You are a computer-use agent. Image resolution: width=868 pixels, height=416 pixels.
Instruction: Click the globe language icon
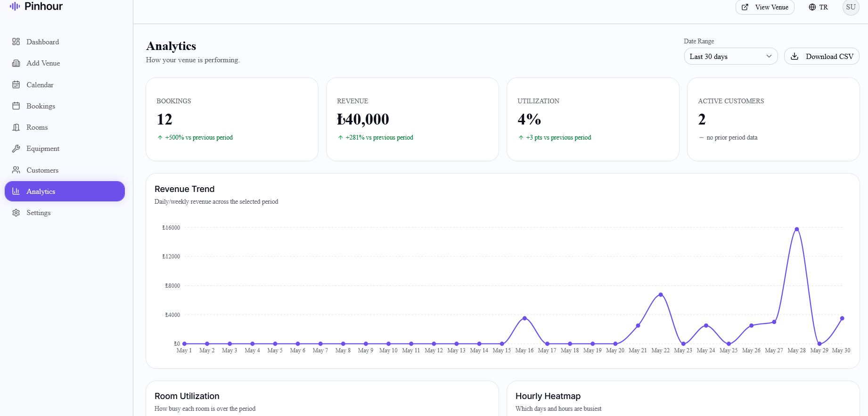coord(812,7)
